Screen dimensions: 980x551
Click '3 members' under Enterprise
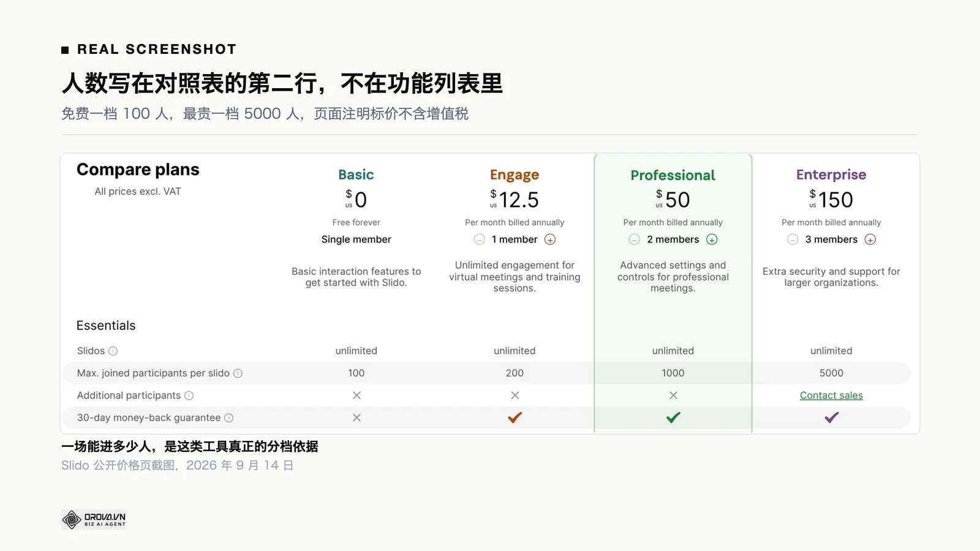pyautogui.click(x=831, y=239)
